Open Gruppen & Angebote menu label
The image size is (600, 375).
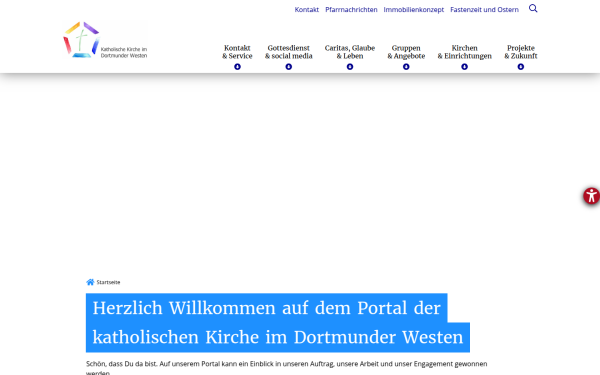point(406,52)
